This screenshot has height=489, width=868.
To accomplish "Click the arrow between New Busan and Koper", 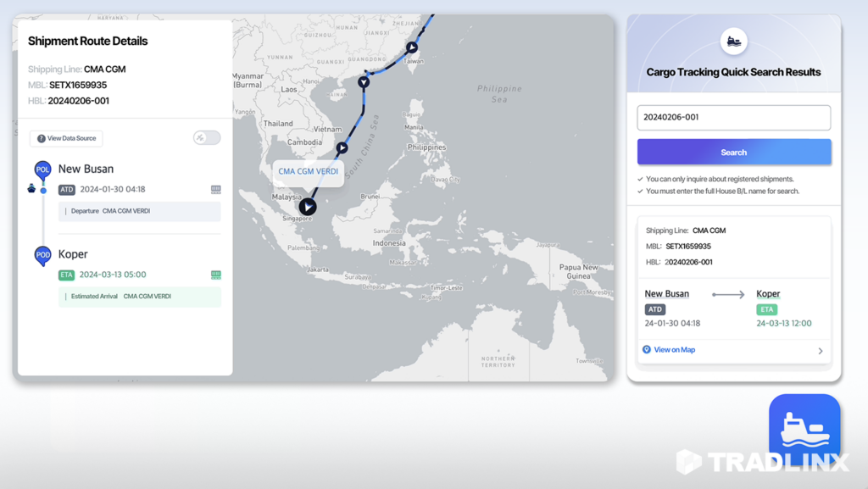I will [728, 295].
